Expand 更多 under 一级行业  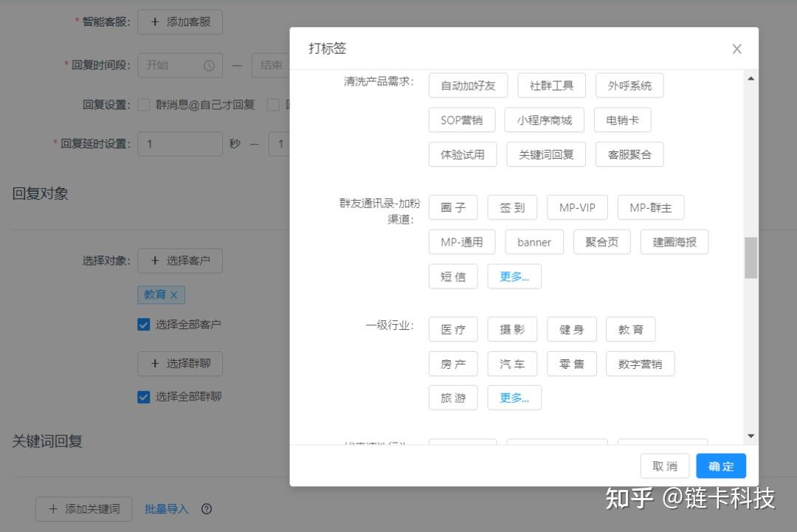tap(514, 398)
